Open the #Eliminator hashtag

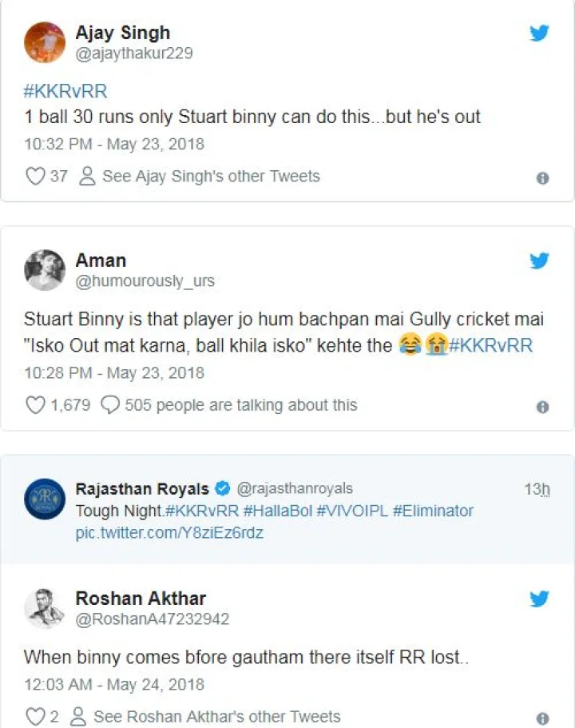[433, 511]
